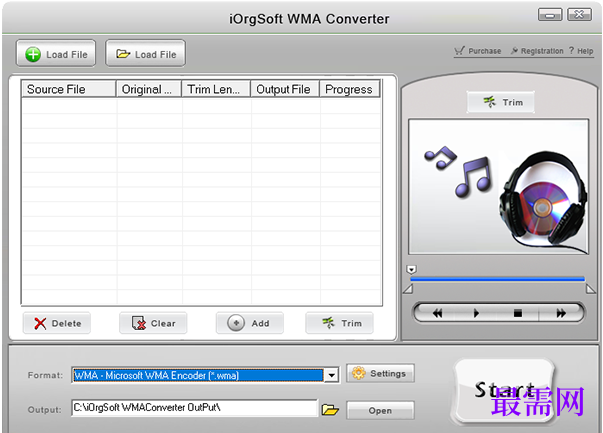Sort by the Source File column header
This screenshot has width=603, height=433.
(x=68, y=89)
